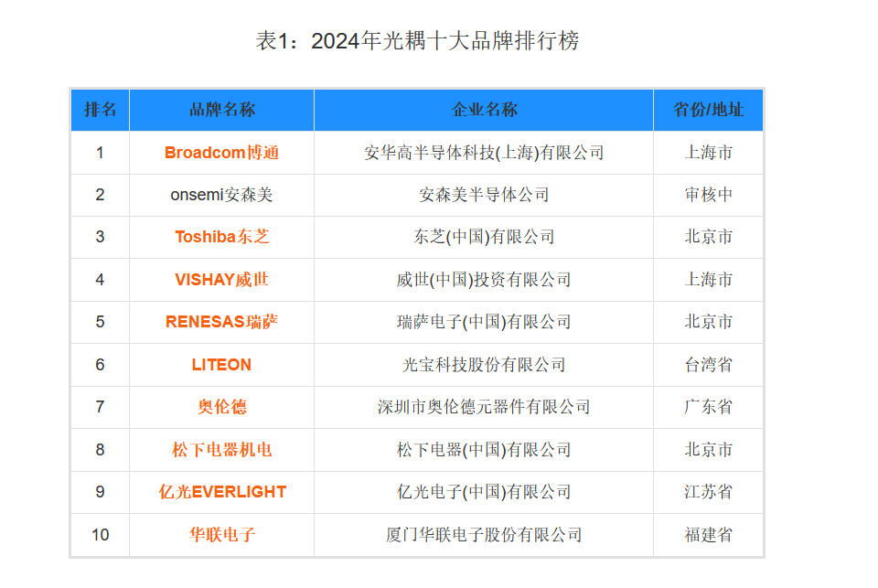Click the 品牌名称 column header
The height and width of the screenshot is (588, 878).
coord(221,110)
